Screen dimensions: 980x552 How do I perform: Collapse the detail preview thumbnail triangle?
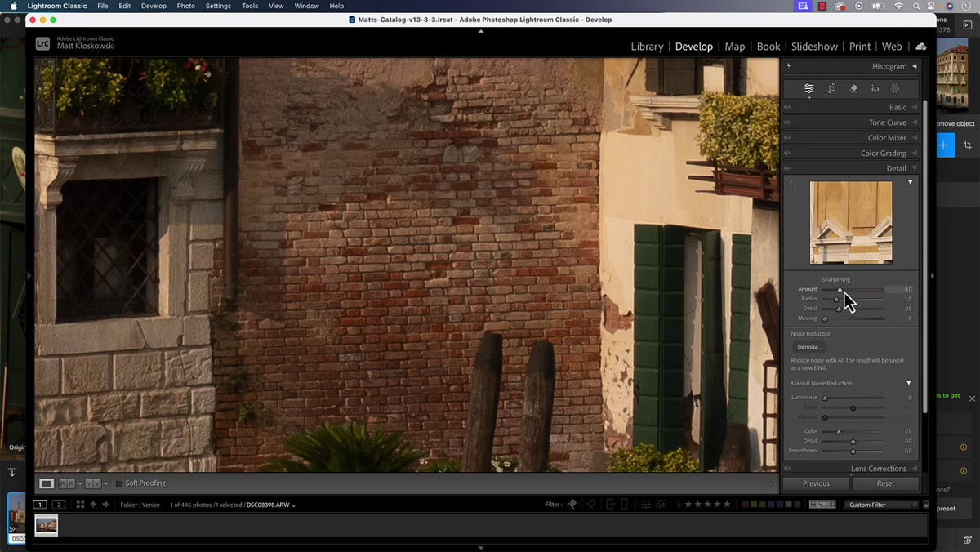[911, 182]
